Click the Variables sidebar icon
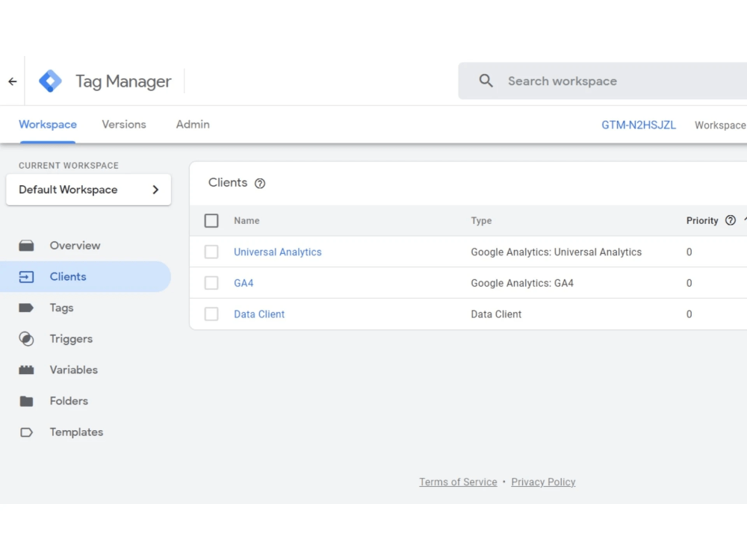 click(x=26, y=370)
